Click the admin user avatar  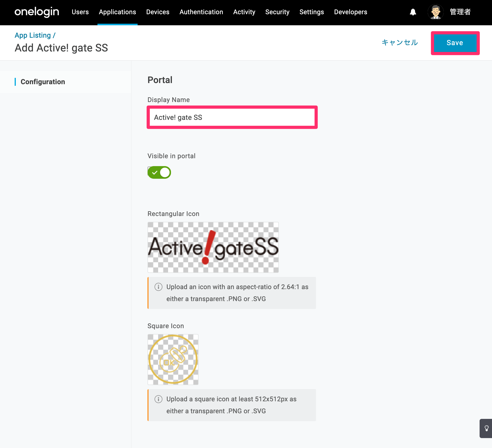pyautogui.click(x=435, y=12)
